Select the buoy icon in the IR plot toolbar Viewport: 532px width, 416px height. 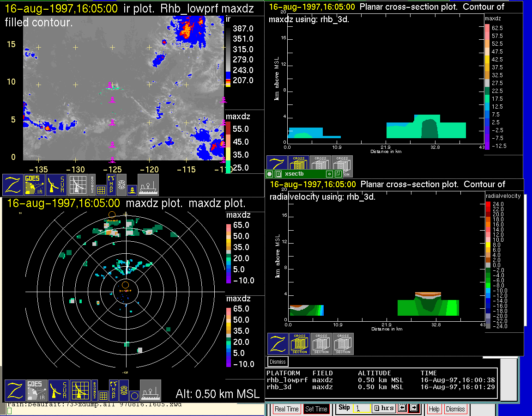coord(132,190)
